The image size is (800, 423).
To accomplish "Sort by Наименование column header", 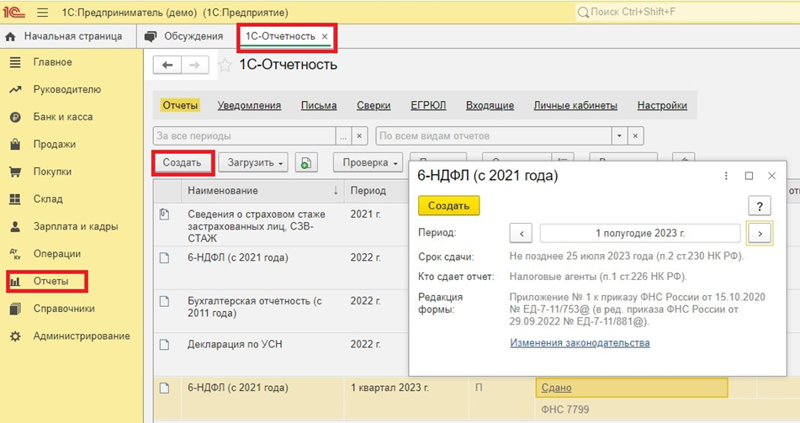I will click(263, 190).
